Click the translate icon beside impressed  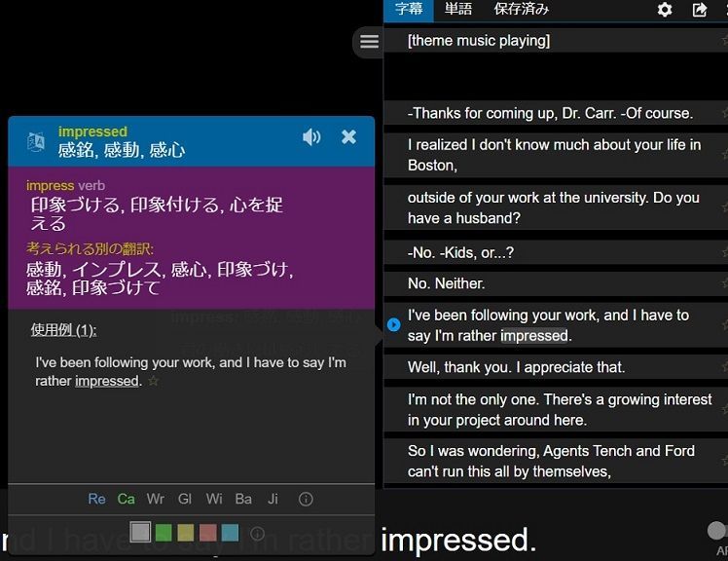[36, 142]
